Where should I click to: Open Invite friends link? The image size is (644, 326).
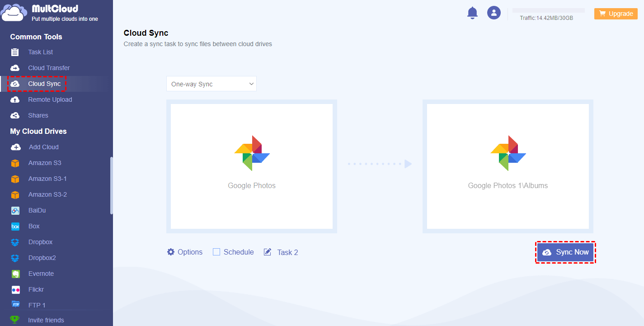click(46, 320)
